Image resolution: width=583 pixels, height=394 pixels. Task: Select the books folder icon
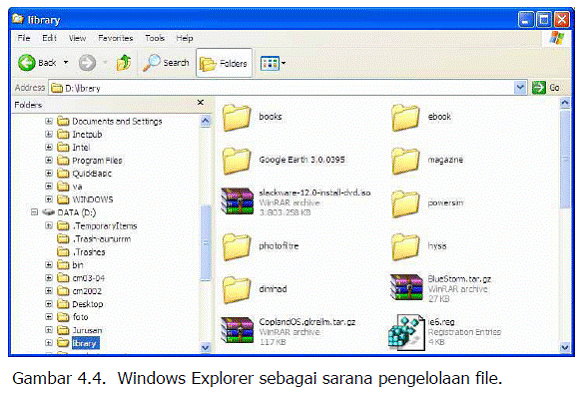click(x=236, y=117)
